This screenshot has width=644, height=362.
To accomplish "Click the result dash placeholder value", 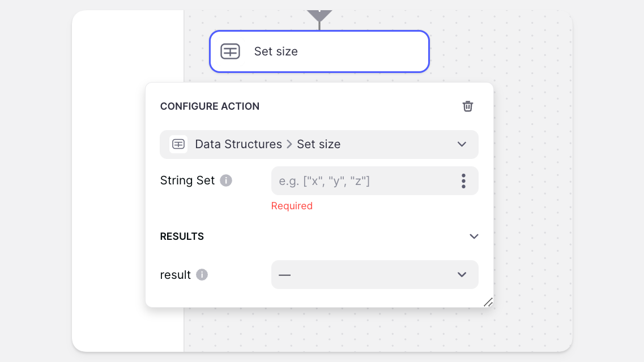I will pyautogui.click(x=284, y=275).
